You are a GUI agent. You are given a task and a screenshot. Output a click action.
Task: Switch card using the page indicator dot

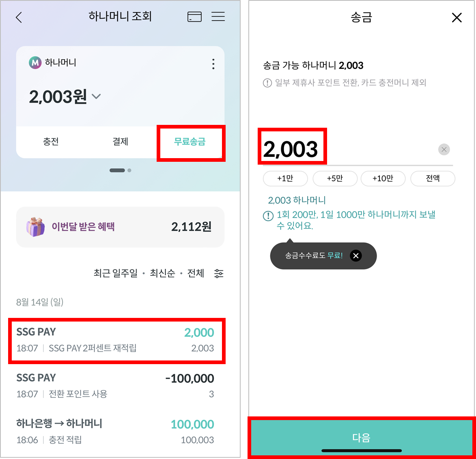click(129, 170)
